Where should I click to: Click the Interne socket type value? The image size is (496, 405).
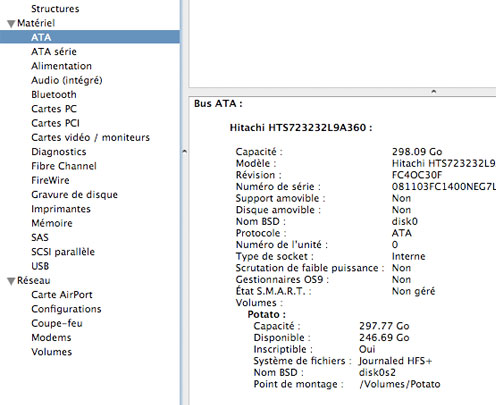(x=409, y=256)
